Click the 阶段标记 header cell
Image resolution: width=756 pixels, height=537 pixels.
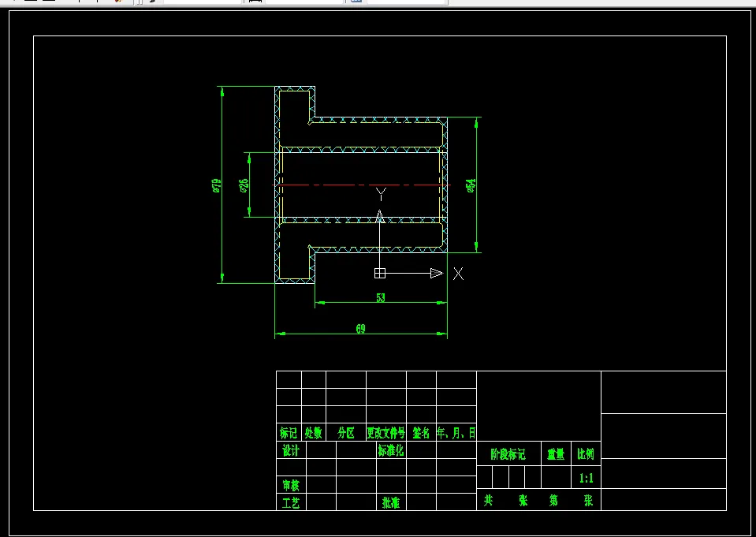coord(508,454)
